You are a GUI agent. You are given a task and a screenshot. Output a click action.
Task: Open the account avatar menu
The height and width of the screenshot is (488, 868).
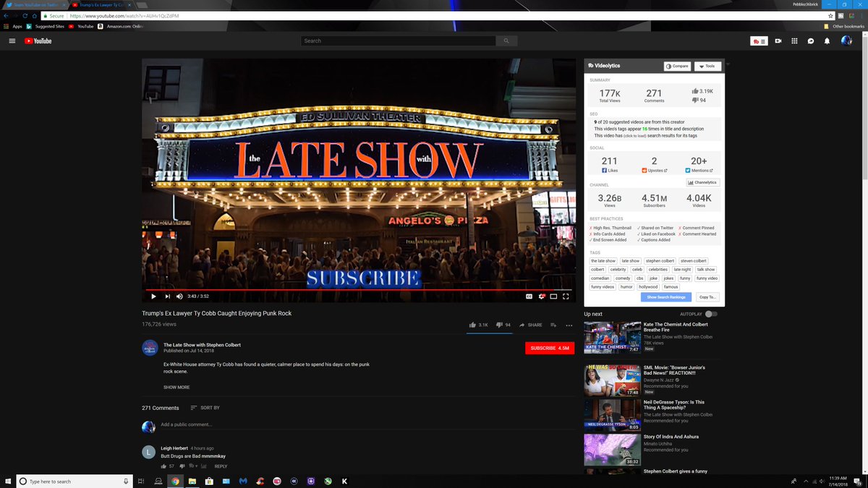click(x=846, y=40)
